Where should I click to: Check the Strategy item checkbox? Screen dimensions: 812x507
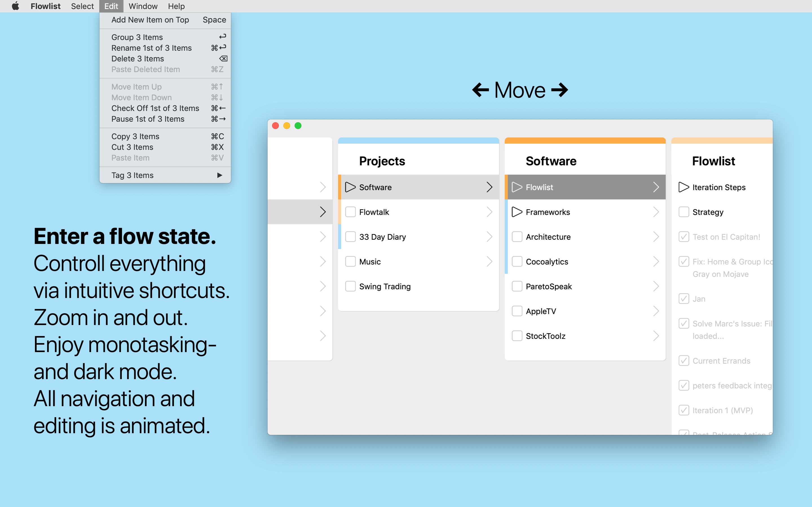[683, 212]
